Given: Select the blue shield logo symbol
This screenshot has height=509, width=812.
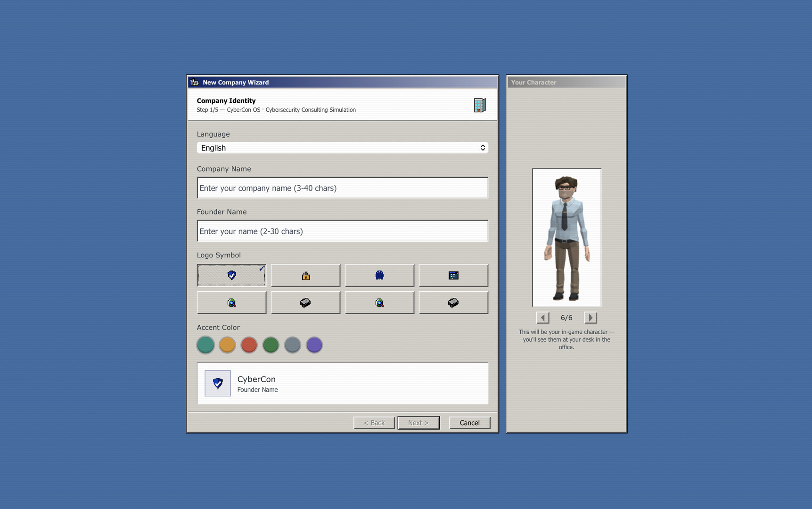Looking at the screenshot, I should tap(231, 275).
